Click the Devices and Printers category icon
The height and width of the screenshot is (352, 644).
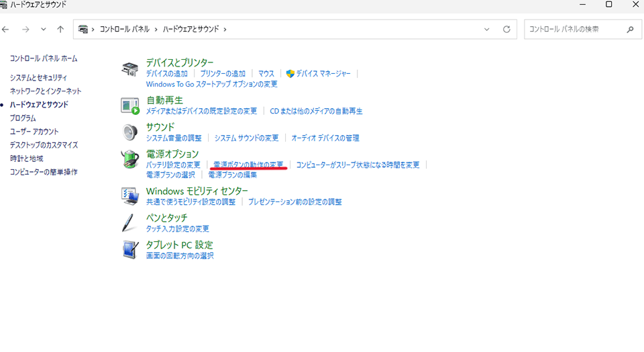[x=129, y=69]
